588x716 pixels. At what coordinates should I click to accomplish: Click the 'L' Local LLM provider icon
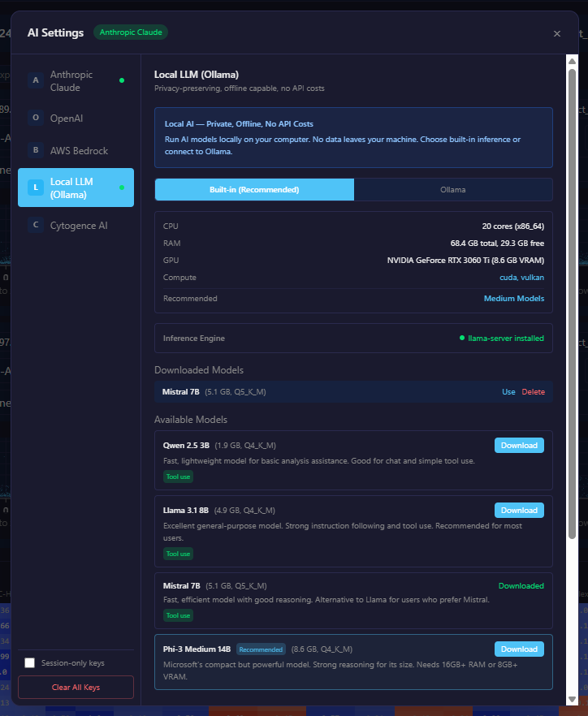coord(36,188)
